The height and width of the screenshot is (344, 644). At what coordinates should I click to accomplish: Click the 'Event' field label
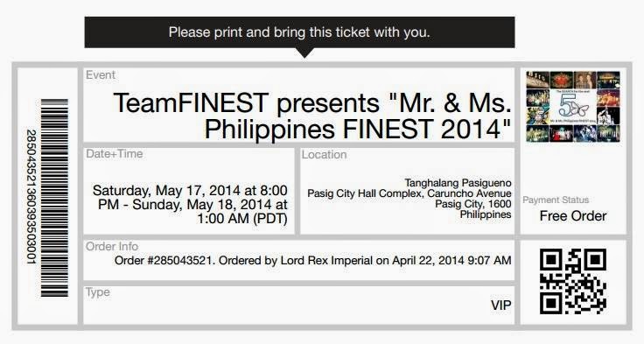[x=101, y=75]
